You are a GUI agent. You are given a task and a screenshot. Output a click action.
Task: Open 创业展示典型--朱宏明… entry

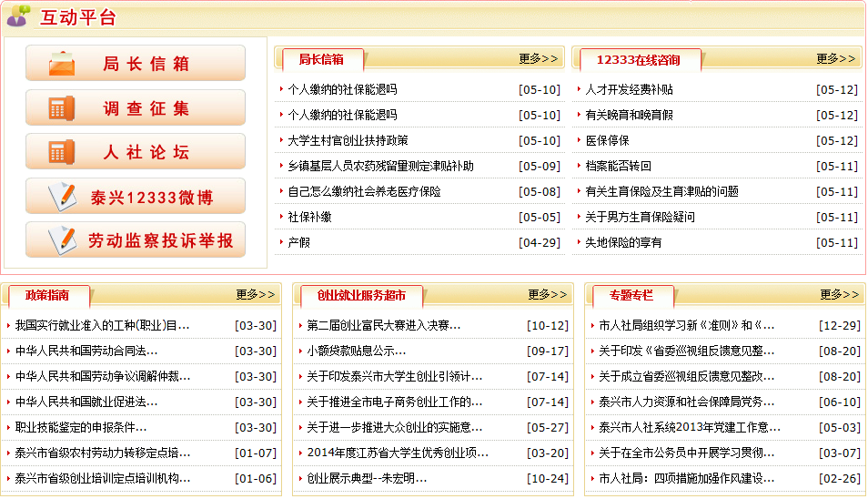367,478
